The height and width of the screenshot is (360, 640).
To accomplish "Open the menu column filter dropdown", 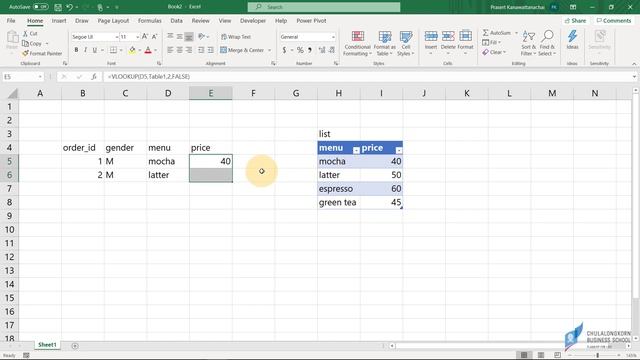I will click(x=356, y=150).
